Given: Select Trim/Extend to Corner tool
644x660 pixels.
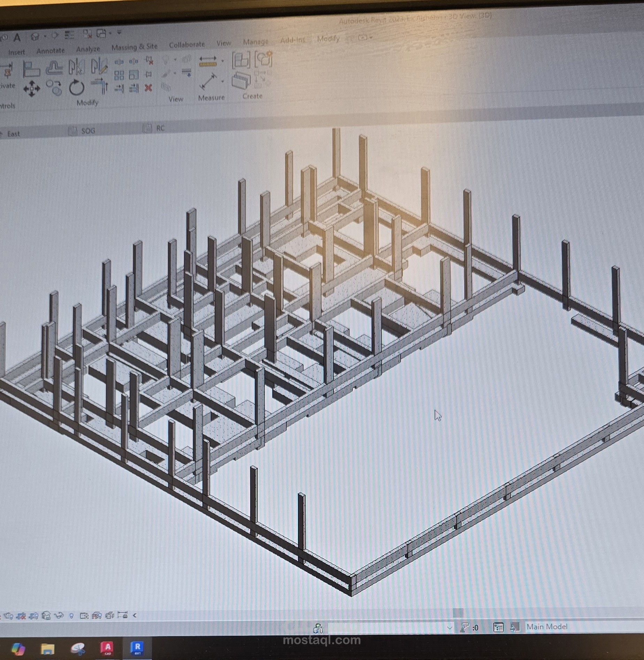Looking at the screenshot, I should (100, 86).
